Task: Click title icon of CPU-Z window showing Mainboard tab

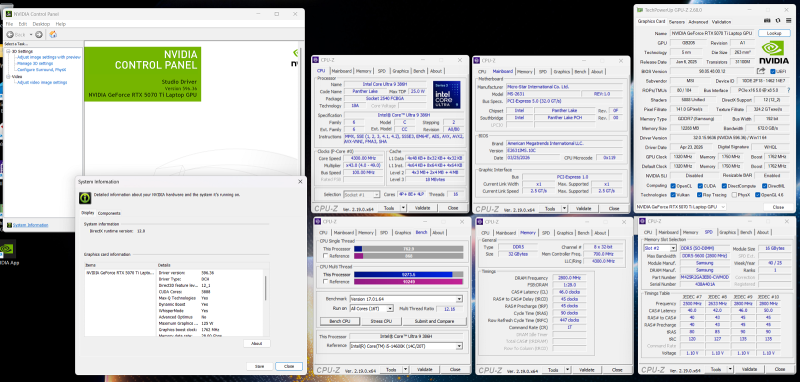Action: (477, 60)
